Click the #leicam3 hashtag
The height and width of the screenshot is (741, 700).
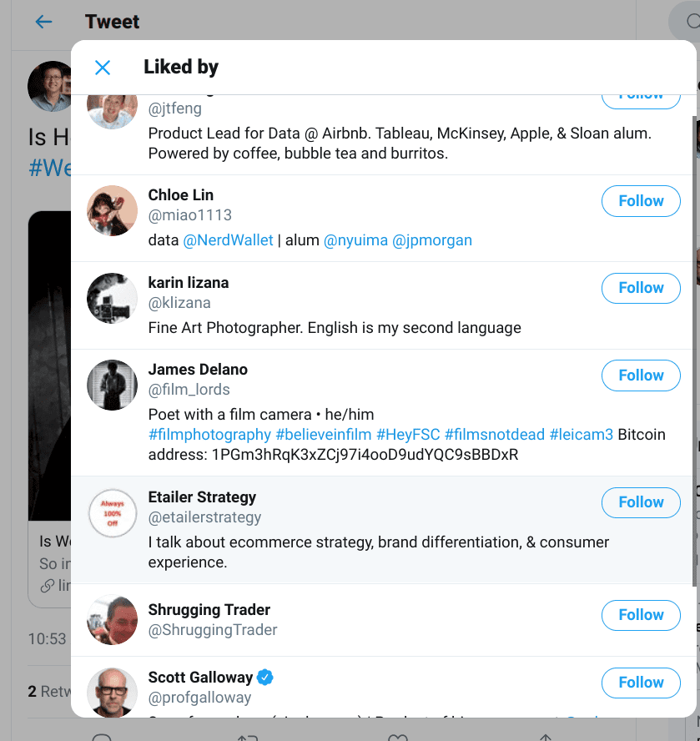(581, 435)
